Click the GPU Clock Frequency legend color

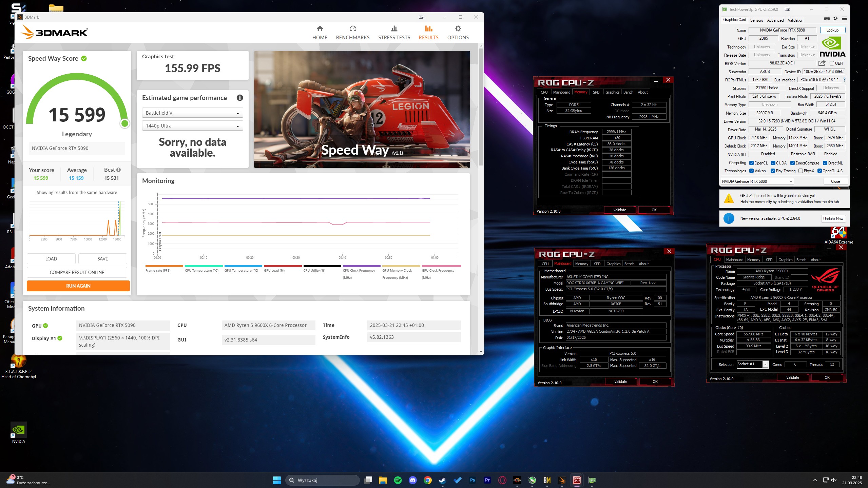(441, 266)
